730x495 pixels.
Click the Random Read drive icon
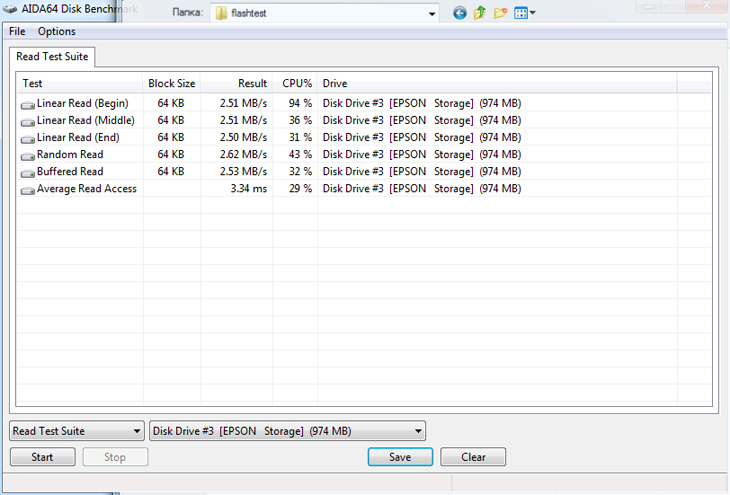point(28,155)
